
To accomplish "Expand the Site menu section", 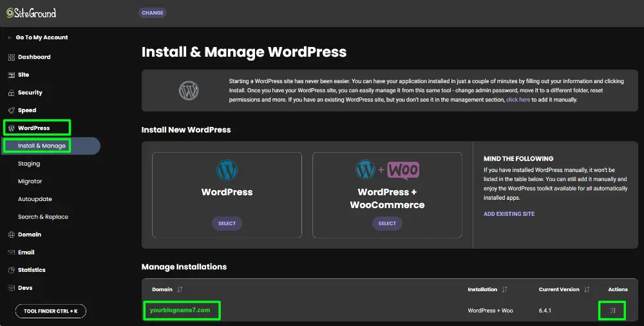I will [x=23, y=75].
